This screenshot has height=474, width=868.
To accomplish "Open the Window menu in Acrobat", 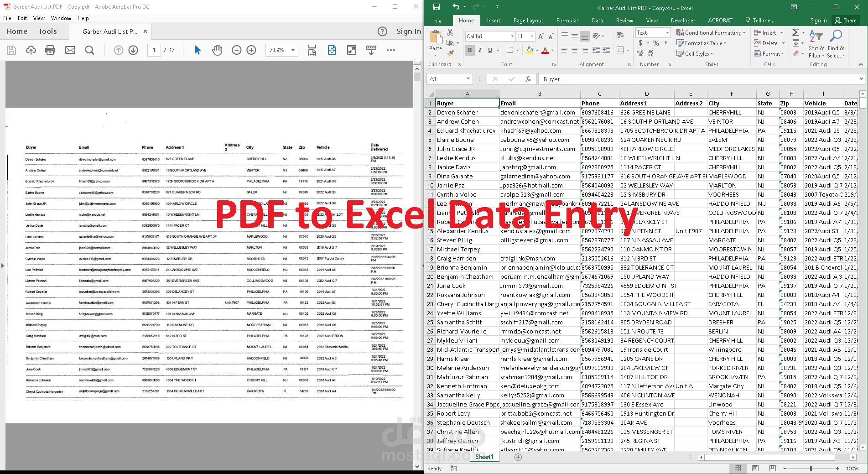I will [61, 18].
